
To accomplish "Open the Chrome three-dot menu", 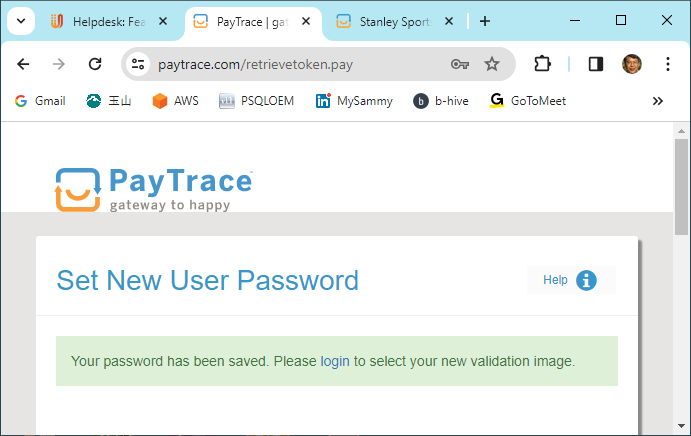I will [x=668, y=64].
